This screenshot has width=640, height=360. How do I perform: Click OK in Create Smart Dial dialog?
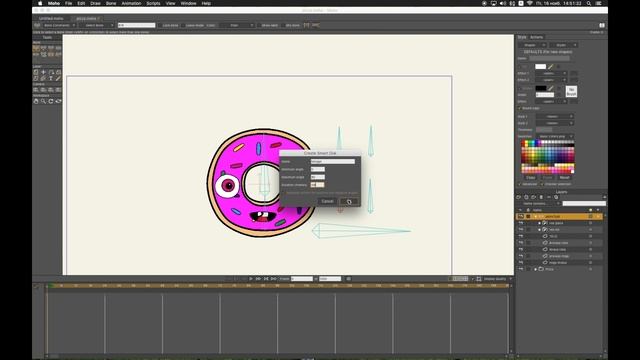pyautogui.click(x=349, y=201)
